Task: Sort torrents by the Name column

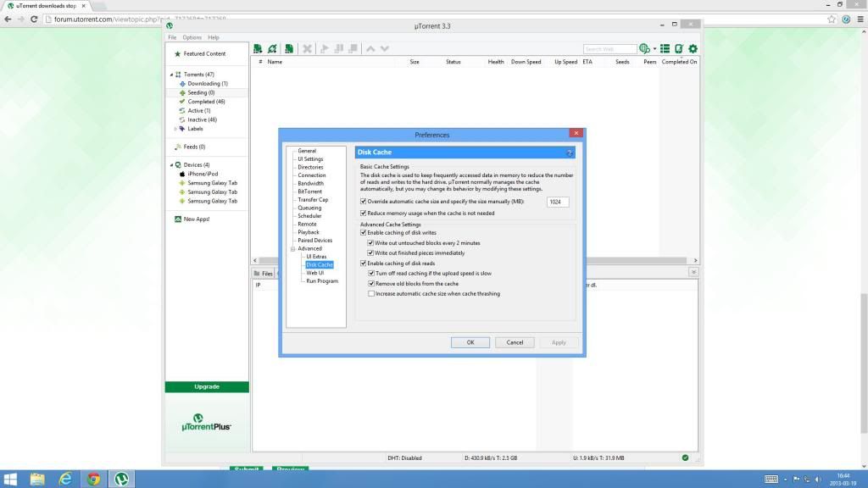Action: (x=275, y=62)
